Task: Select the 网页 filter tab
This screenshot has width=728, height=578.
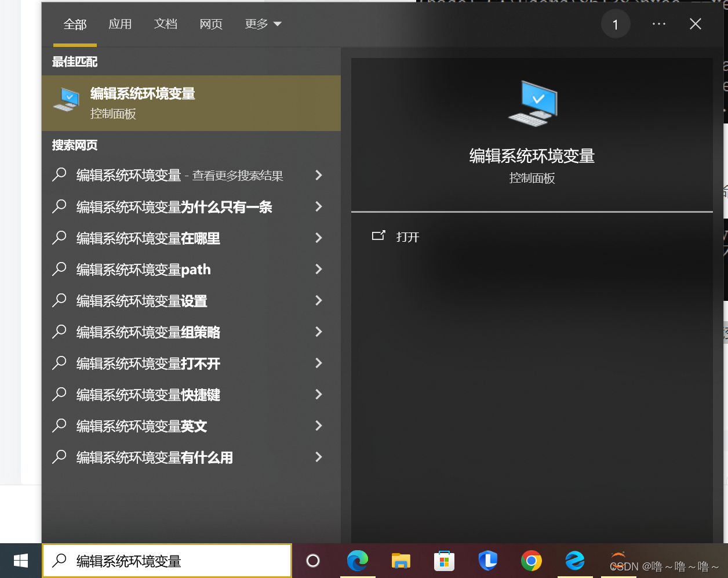Action: (x=211, y=24)
